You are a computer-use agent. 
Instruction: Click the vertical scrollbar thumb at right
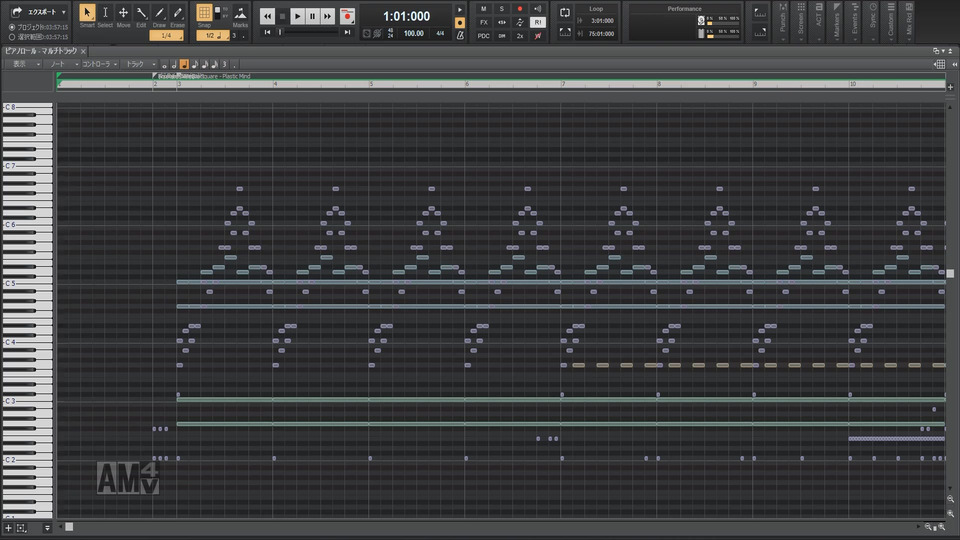pyautogui.click(x=950, y=274)
